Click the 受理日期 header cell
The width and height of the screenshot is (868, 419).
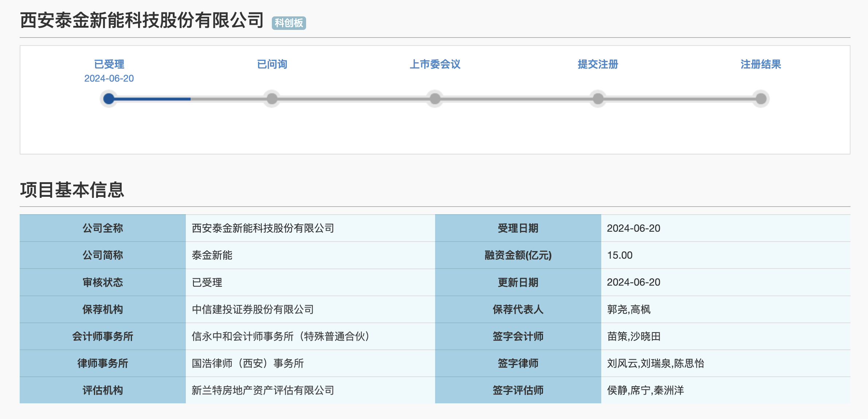(518, 228)
